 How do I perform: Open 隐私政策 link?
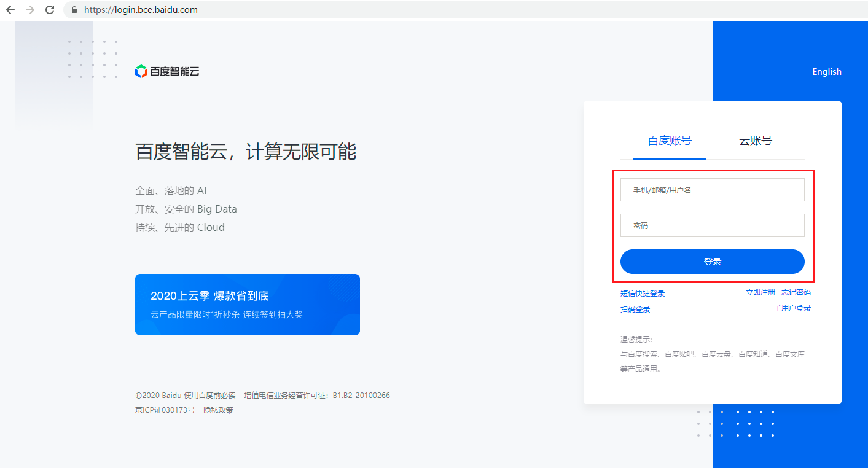(x=219, y=410)
